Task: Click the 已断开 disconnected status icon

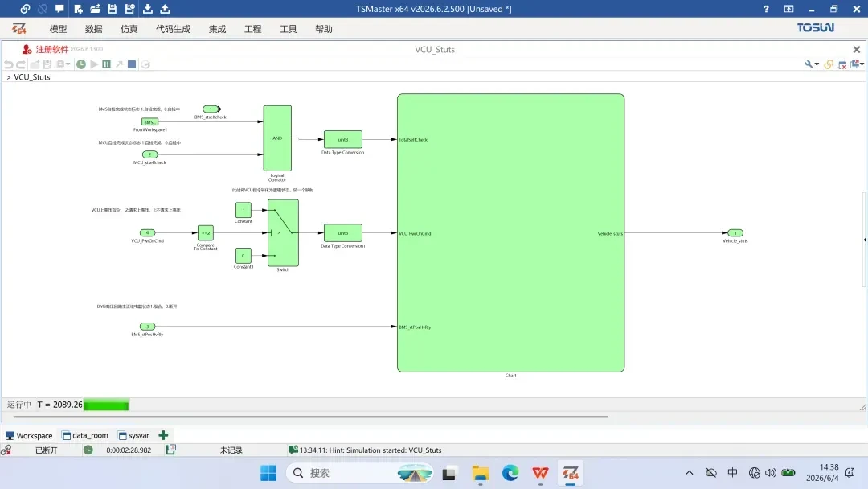Action: 6,450
